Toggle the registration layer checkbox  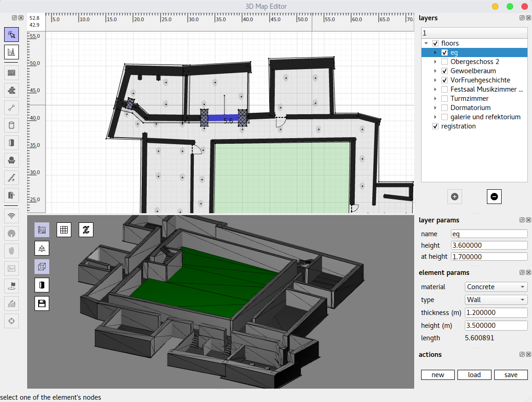coord(435,126)
